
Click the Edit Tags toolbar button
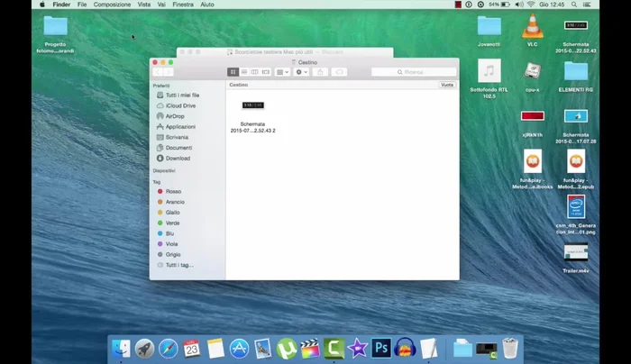(339, 72)
